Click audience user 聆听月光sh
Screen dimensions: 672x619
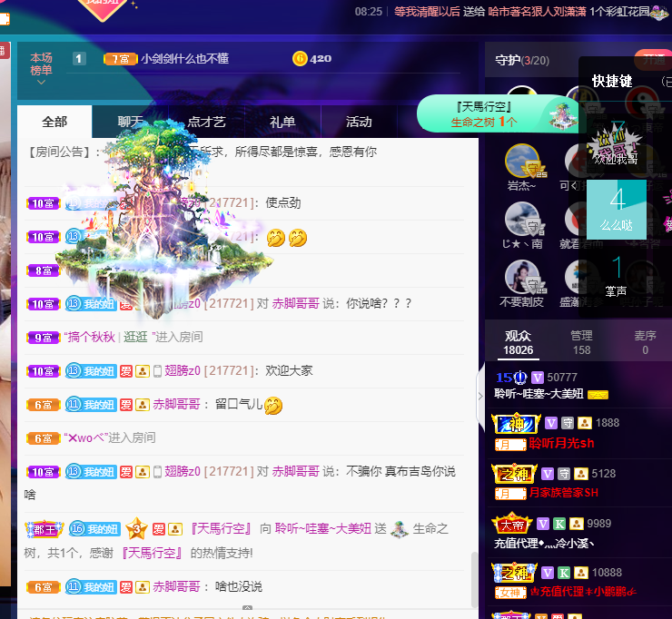561,443
